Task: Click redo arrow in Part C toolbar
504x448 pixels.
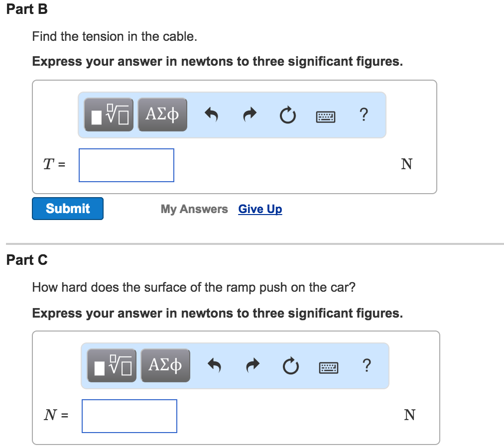Action: [252, 366]
